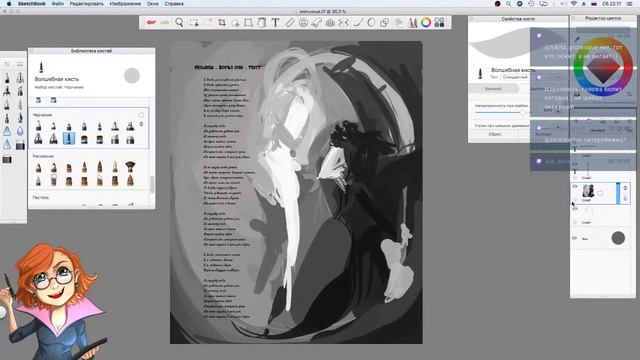Click the Wi-Fi icon in menu bar
Screen dimensions: 640x360
[573, 4]
